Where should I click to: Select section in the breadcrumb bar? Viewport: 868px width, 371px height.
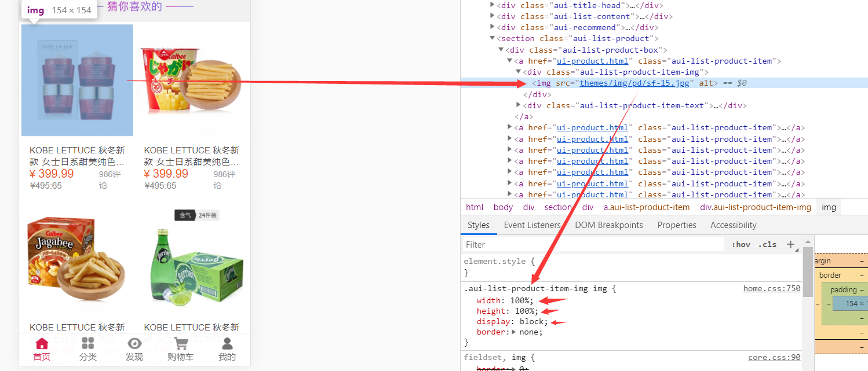click(559, 207)
